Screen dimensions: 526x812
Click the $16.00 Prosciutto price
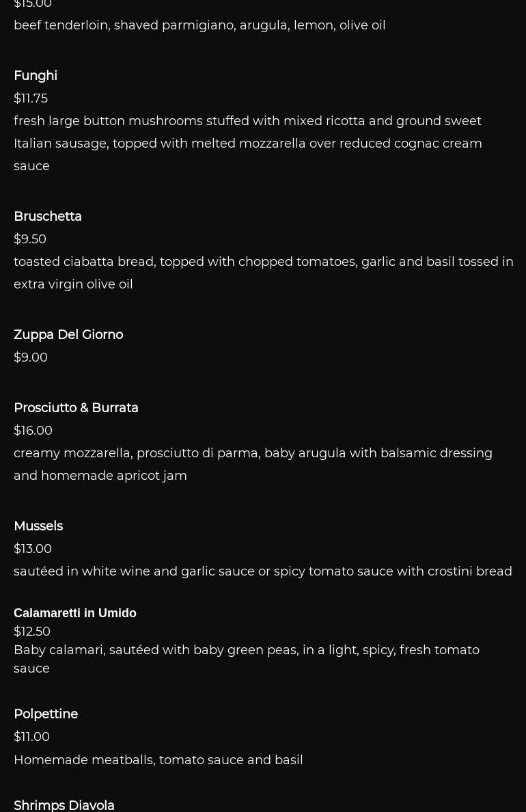pyautogui.click(x=33, y=431)
